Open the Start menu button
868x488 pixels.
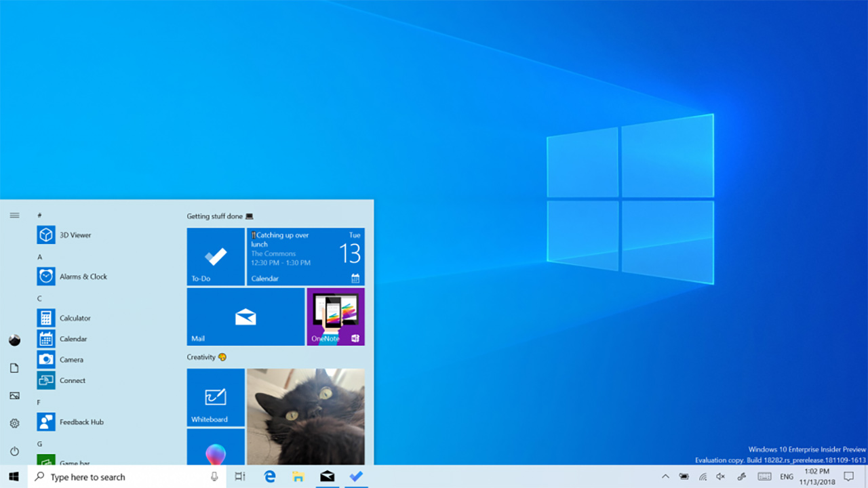coord(14,476)
